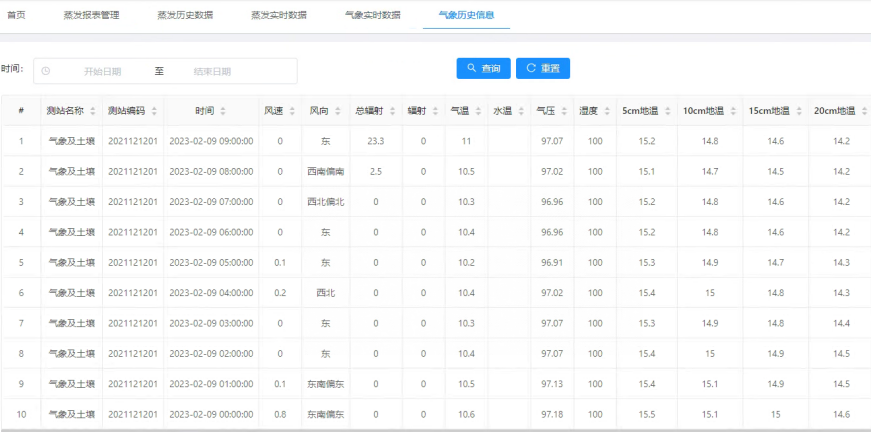Image resolution: width=871 pixels, height=432 pixels.
Task: Set the 开始日期 start date field
Action: click(103, 72)
